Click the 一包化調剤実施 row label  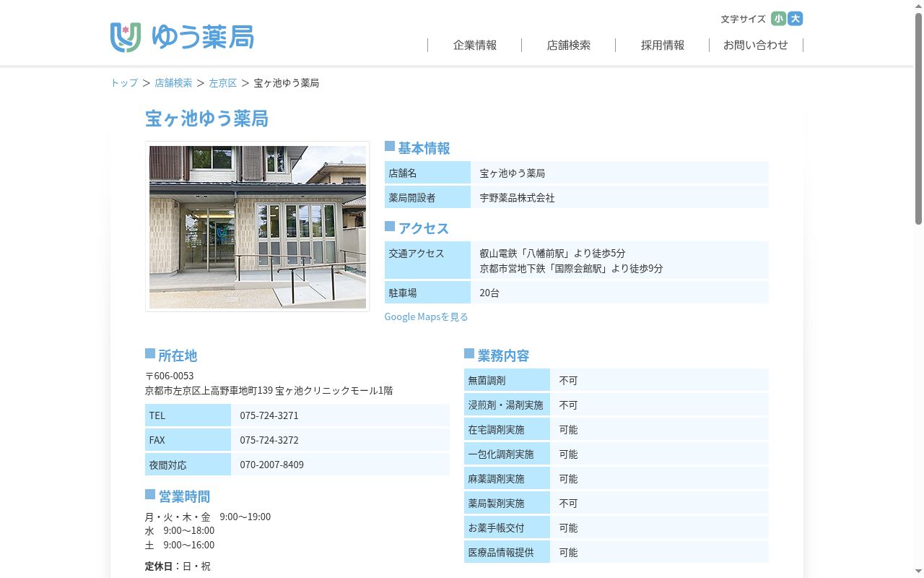pos(507,454)
